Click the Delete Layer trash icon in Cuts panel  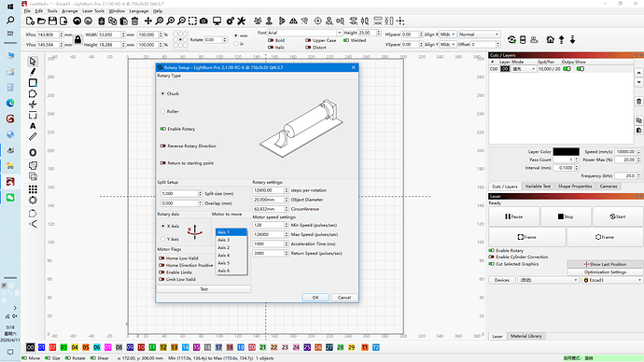tap(638, 102)
